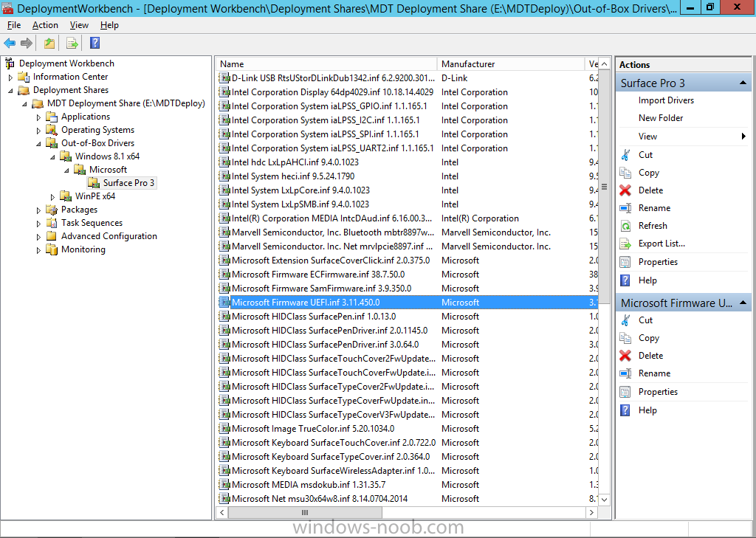This screenshot has height=538, width=756.
Task: Open the View menu in menu bar
Action: pos(79,25)
